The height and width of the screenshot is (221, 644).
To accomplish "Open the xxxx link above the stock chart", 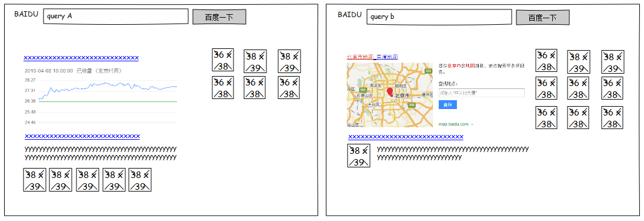I will (x=81, y=58).
